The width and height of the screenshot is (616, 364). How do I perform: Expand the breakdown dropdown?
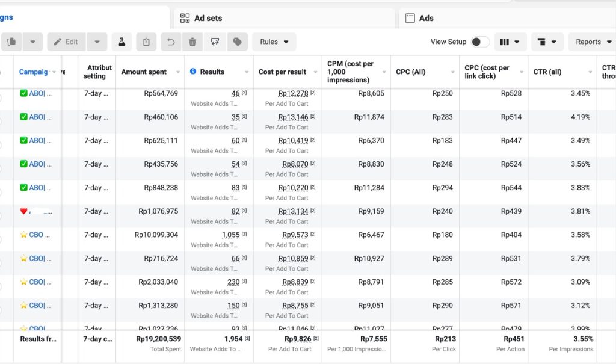pos(547,42)
